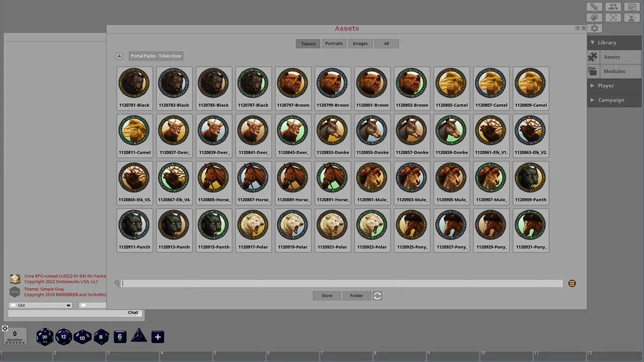The height and width of the screenshot is (362, 644).
Task: Select the 1120925-Pony token
Action: (412, 230)
